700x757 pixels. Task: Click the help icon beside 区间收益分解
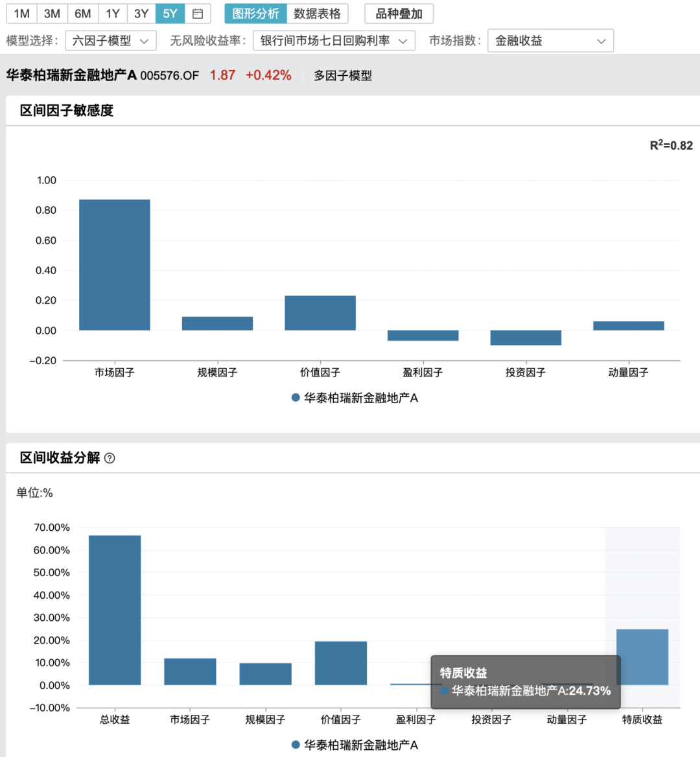pyautogui.click(x=110, y=458)
